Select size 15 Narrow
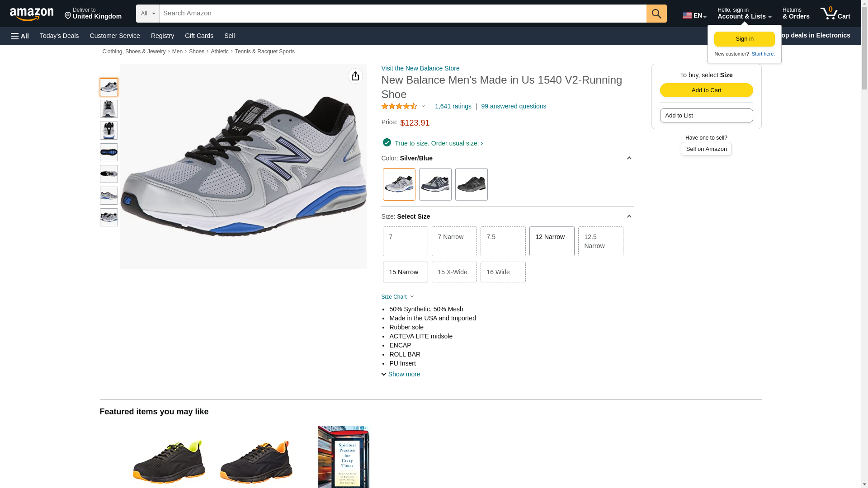 coord(405,272)
